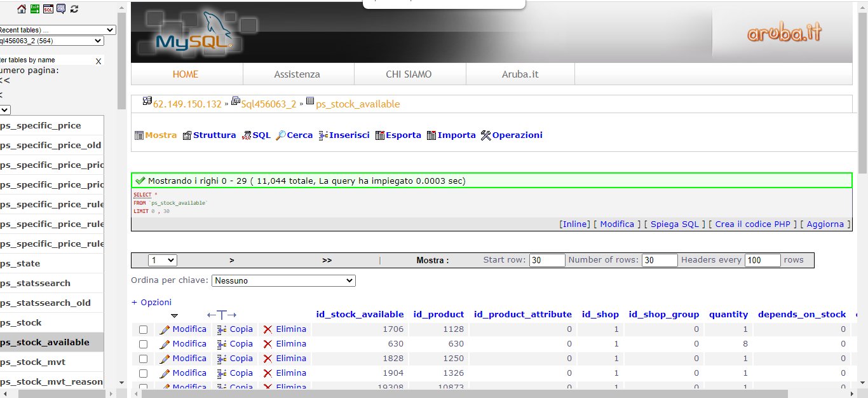The width and height of the screenshot is (868, 398).
Task: Click the green Exit logout icon
Action: pos(35,9)
